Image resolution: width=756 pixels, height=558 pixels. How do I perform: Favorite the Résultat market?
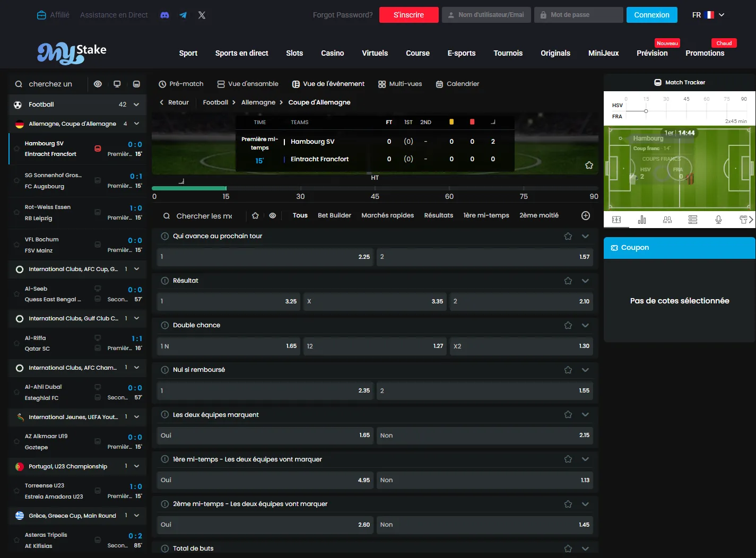click(x=568, y=281)
